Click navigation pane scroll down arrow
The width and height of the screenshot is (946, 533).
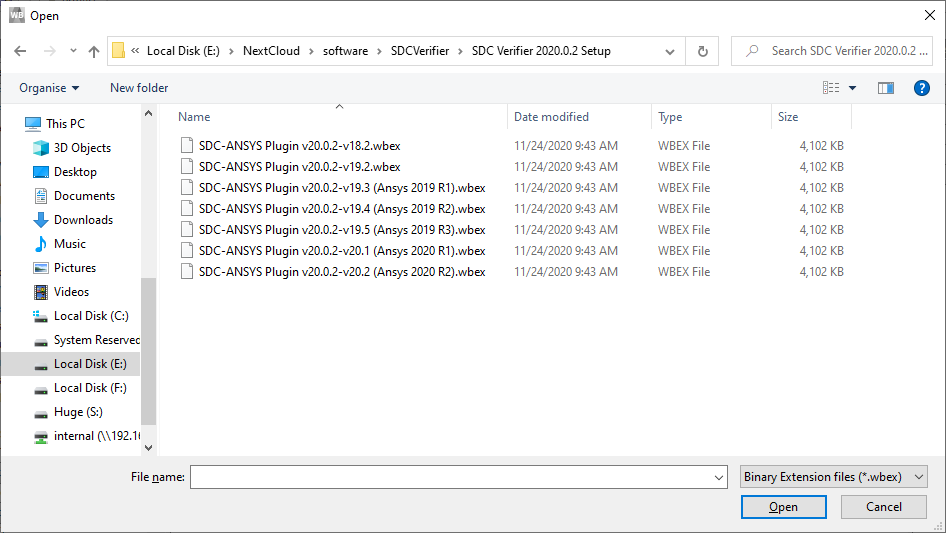[x=148, y=448]
